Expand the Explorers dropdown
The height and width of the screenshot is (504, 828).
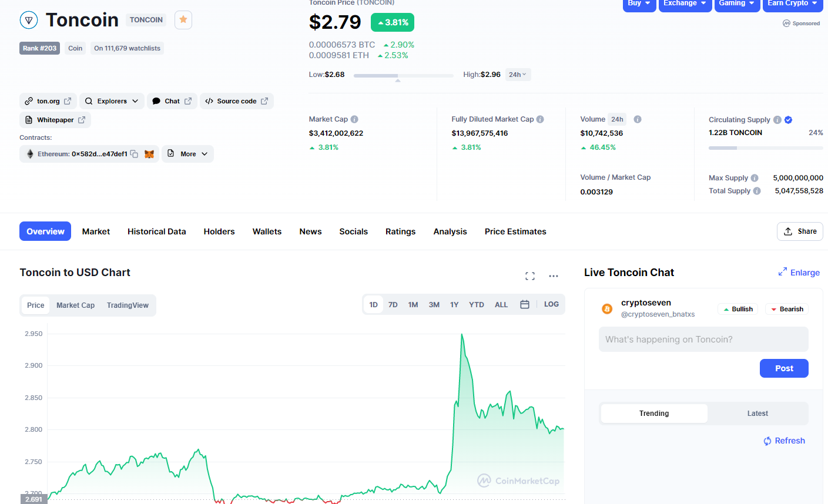[112, 101]
